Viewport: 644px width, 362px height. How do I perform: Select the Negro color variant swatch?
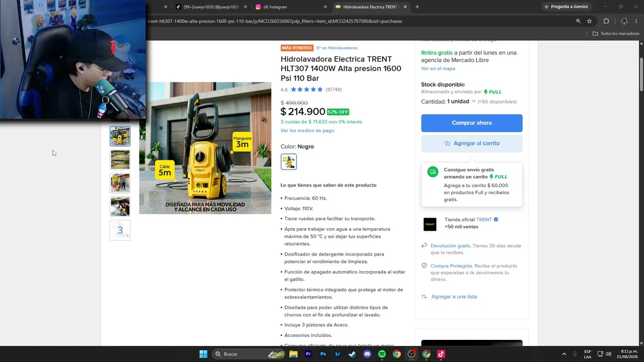coord(289,162)
